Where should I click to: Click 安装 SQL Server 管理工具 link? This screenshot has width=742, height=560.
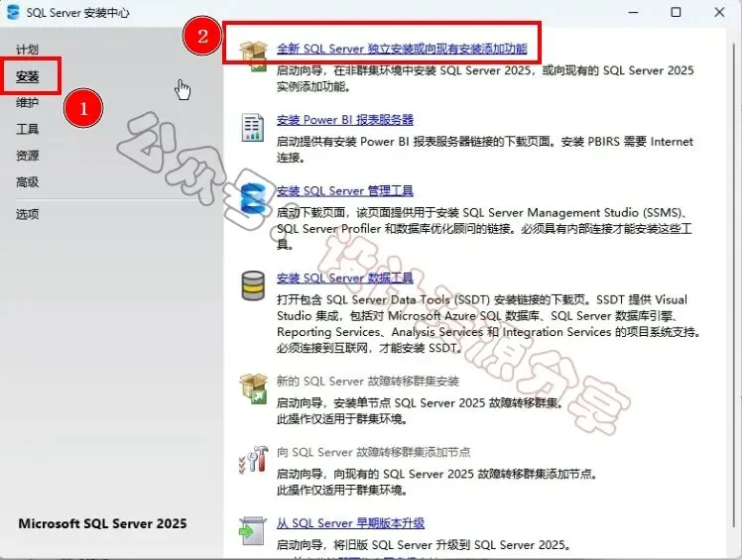tap(345, 190)
